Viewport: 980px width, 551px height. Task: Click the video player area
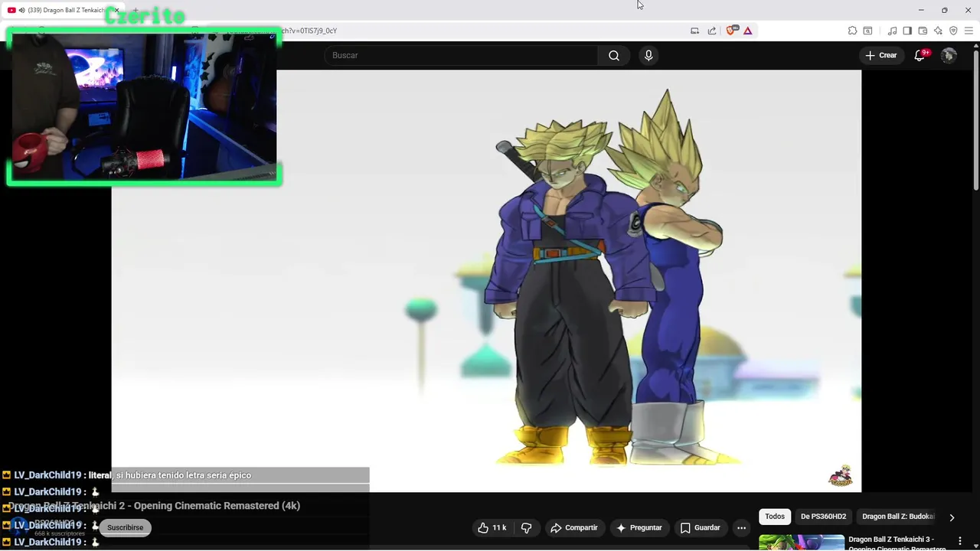[486, 280]
